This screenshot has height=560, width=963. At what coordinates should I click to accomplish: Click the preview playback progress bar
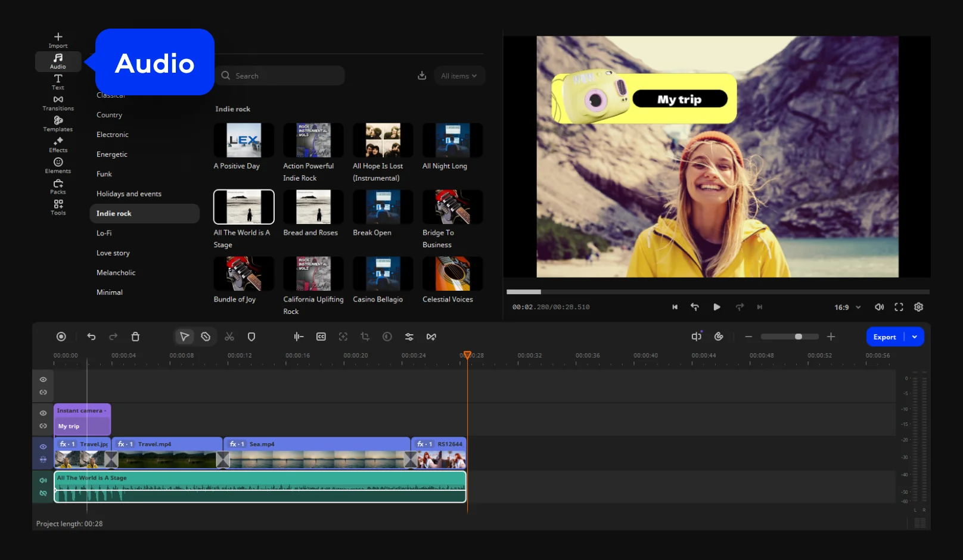tap(718, 292)
